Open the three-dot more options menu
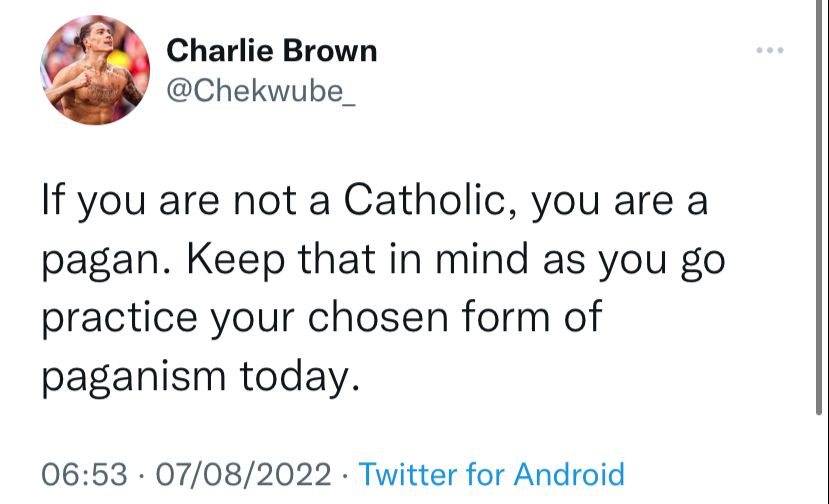 pos(770,49)
